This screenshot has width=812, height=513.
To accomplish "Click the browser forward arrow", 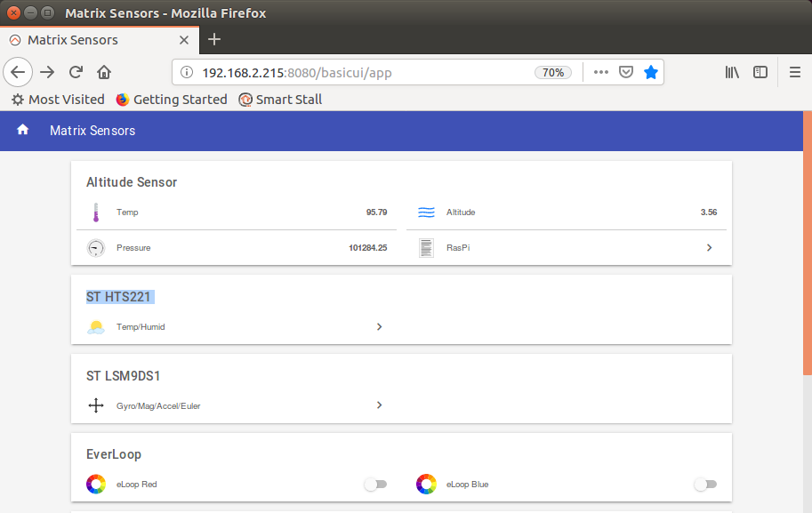I will pos(47,72).
